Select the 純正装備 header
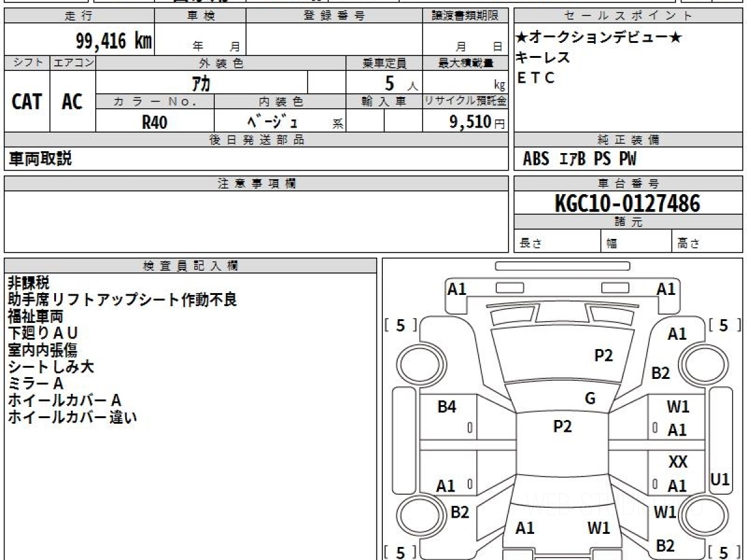 pos(629,140)
